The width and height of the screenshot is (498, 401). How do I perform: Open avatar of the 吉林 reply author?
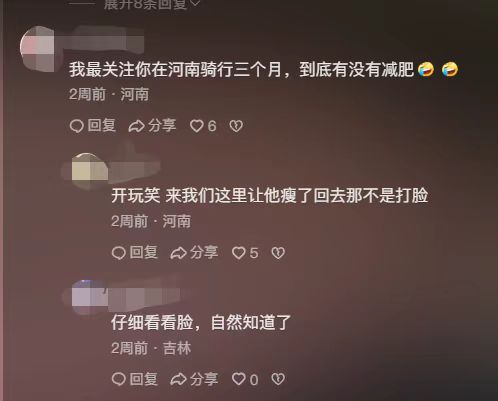pos(89,297)
